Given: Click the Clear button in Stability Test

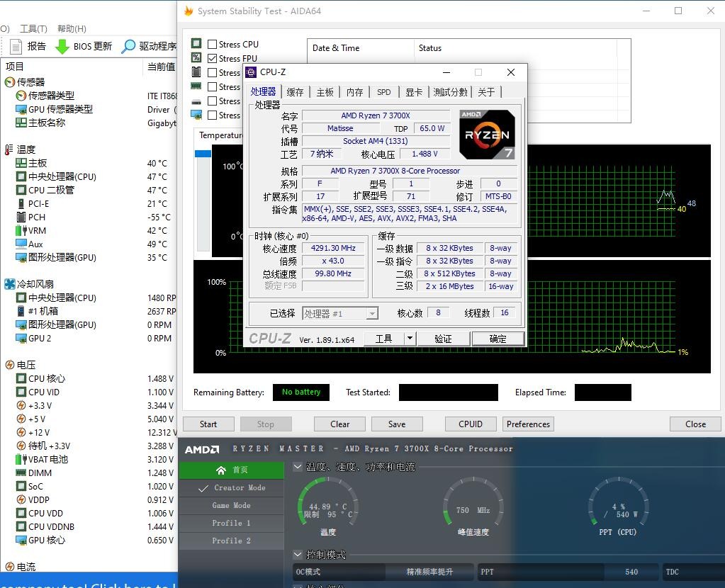Looking at the screenshot, I should click(340, 424).
